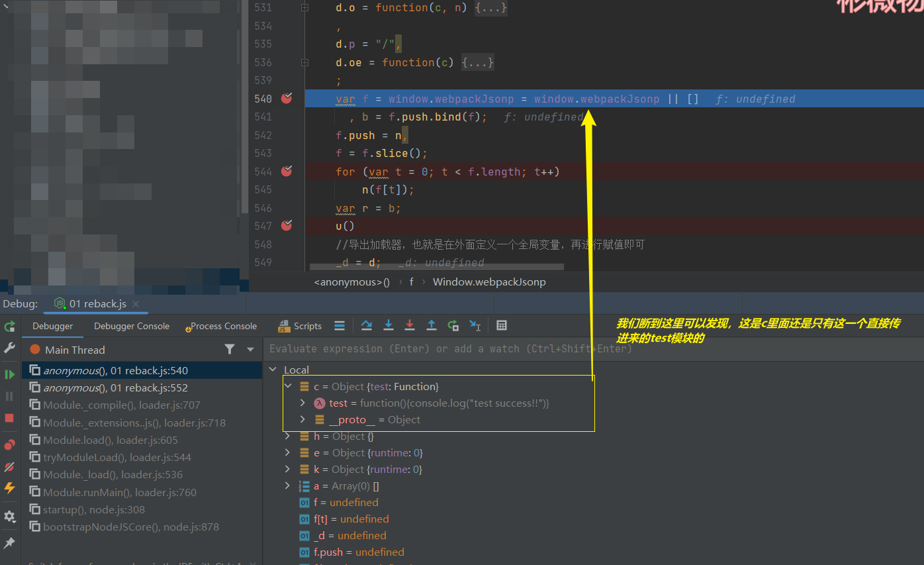
Task: Click the <anonymous>() breadcrumb
Action: click(x=351, y=282)
